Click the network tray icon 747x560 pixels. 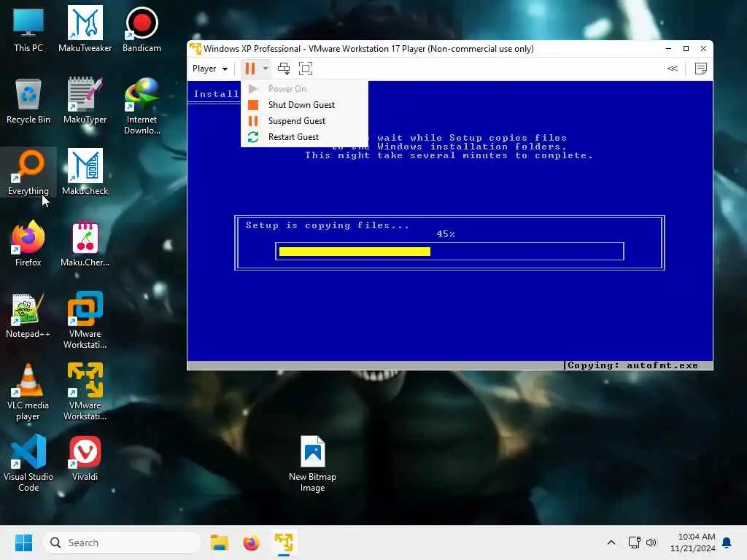tap(635, 542)
